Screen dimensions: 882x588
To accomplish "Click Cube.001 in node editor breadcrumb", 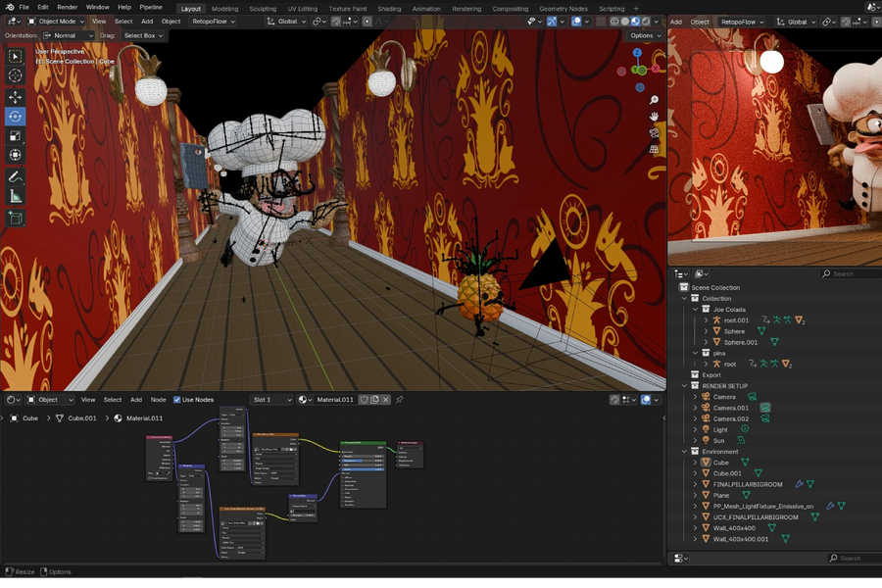I will pyautogui.click(x=82, y=418).
